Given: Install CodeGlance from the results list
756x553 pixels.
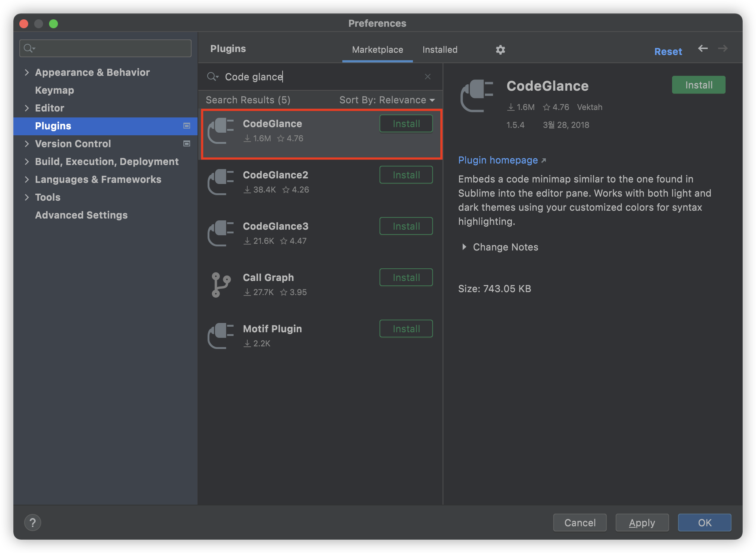Looking at the screenshot, I should (406, 124).
